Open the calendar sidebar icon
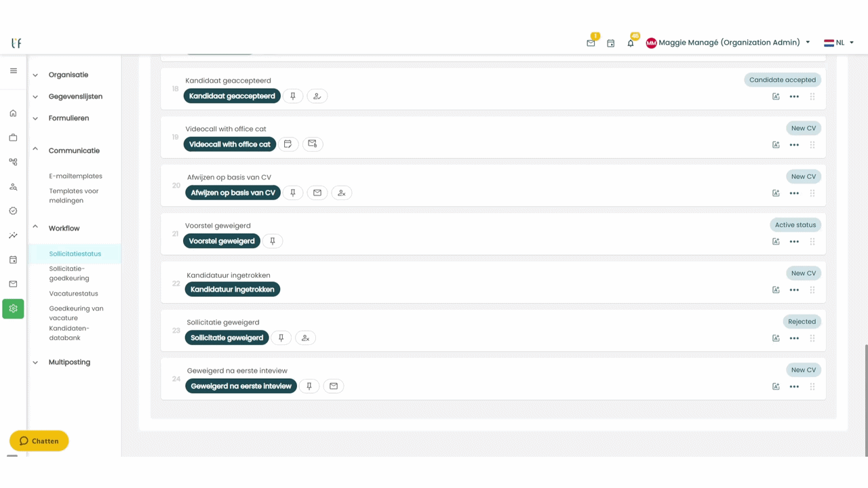 (x=13, y=260)
